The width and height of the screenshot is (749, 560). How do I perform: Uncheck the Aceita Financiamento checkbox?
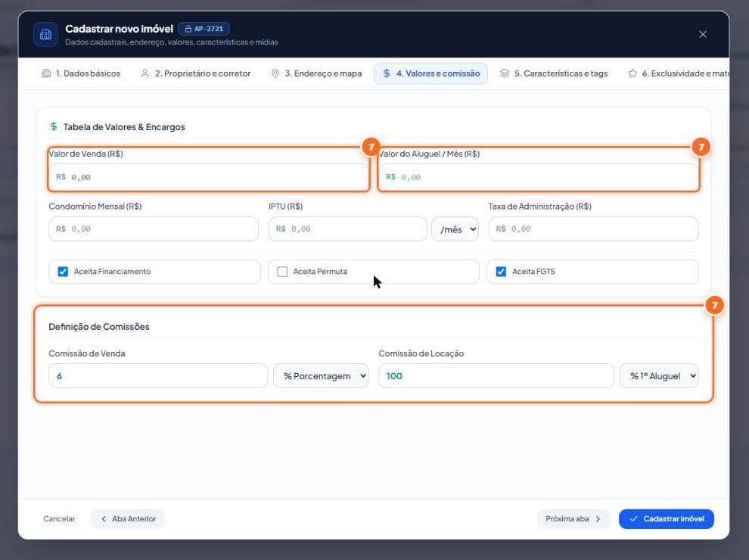pyautogui.click(x=63, y=272)
